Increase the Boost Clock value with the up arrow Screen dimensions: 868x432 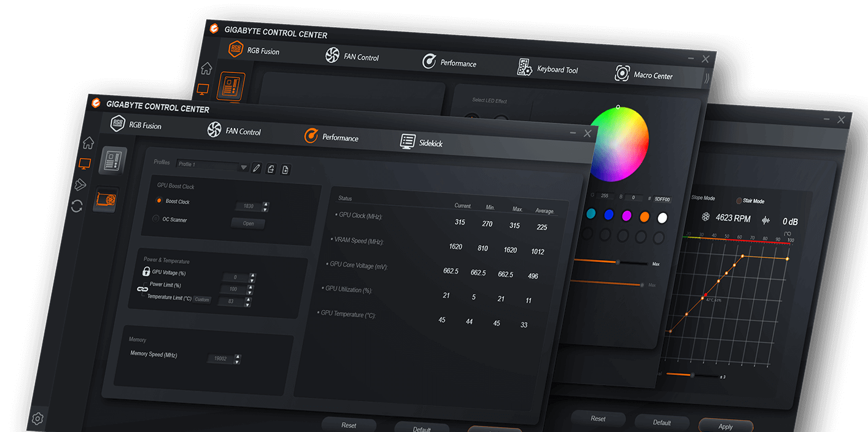(x=265, y=204)
